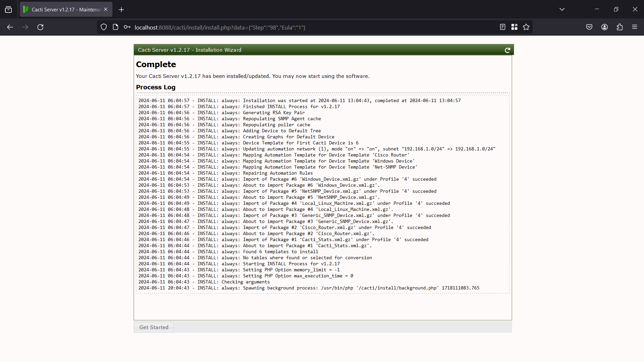Click the 'Repopulating SNMP Agent cache' log line
The width and height of the screenshot is (644, 362).
[x=230, y=119]
